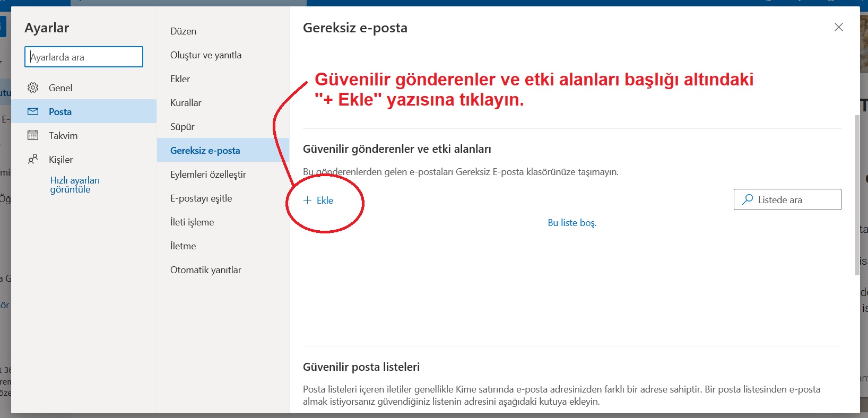Image resolution: width=868 pixels, height=418 pixels.
Task: Close the settings dialog with X
Action: pyautogui.click(x=838, y=27)
